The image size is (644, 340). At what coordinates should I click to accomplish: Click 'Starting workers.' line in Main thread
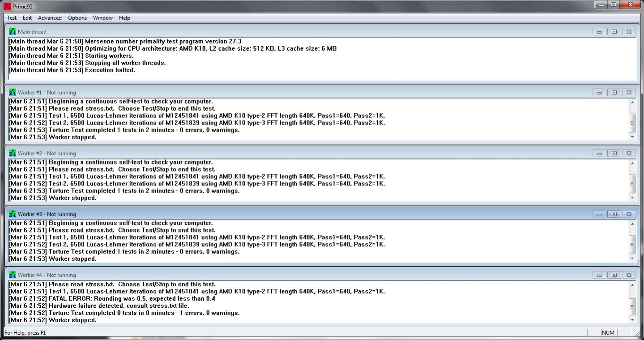click(x=71, y=56)
